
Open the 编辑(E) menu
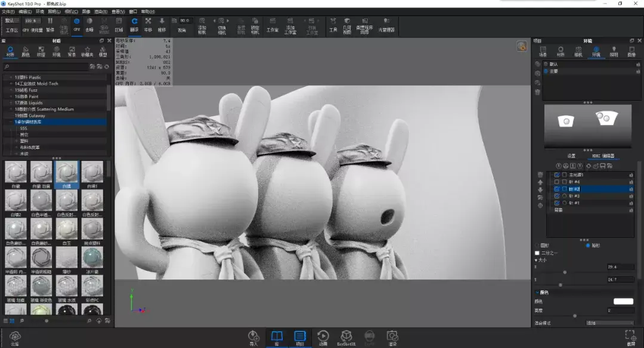coord(25,11)
